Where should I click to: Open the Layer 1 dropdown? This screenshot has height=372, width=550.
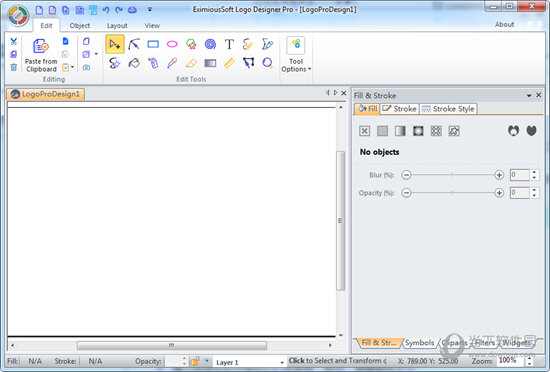tap(282, 362)
